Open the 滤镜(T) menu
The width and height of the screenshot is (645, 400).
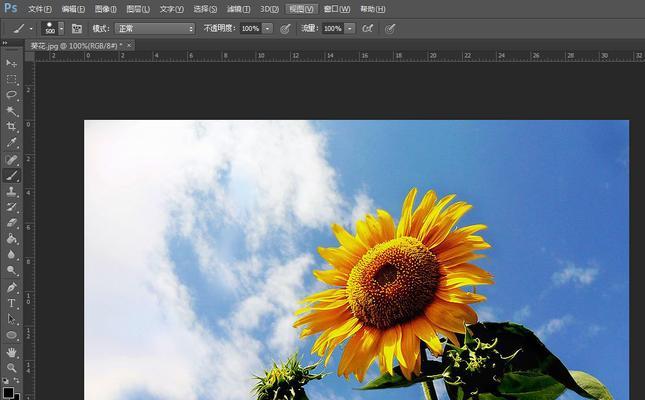tap(239, 9)
